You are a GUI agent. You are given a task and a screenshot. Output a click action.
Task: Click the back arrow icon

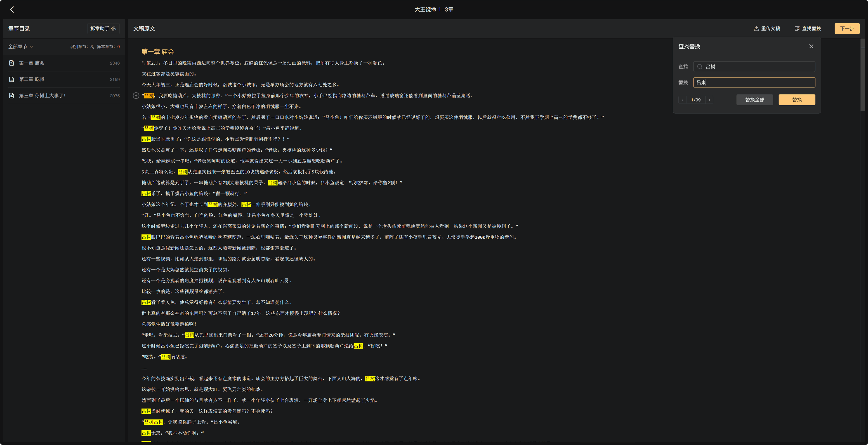coord(12,9)
